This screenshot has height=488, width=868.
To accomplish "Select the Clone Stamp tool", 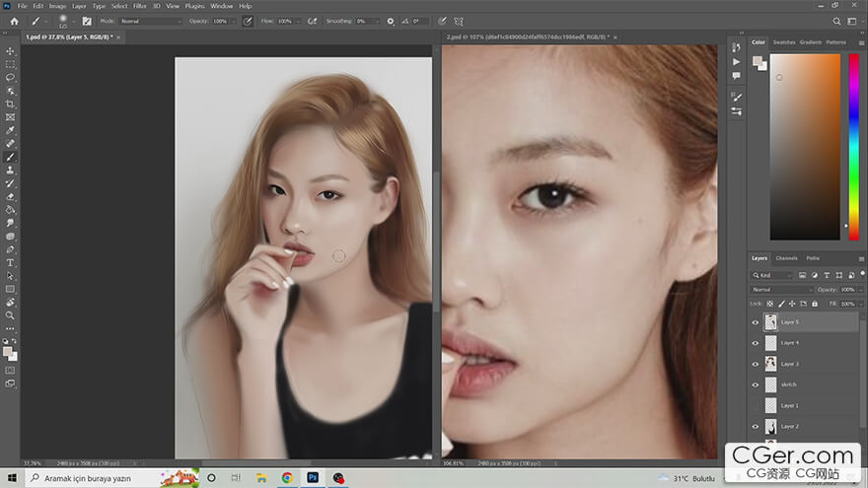I will point(10,171).
